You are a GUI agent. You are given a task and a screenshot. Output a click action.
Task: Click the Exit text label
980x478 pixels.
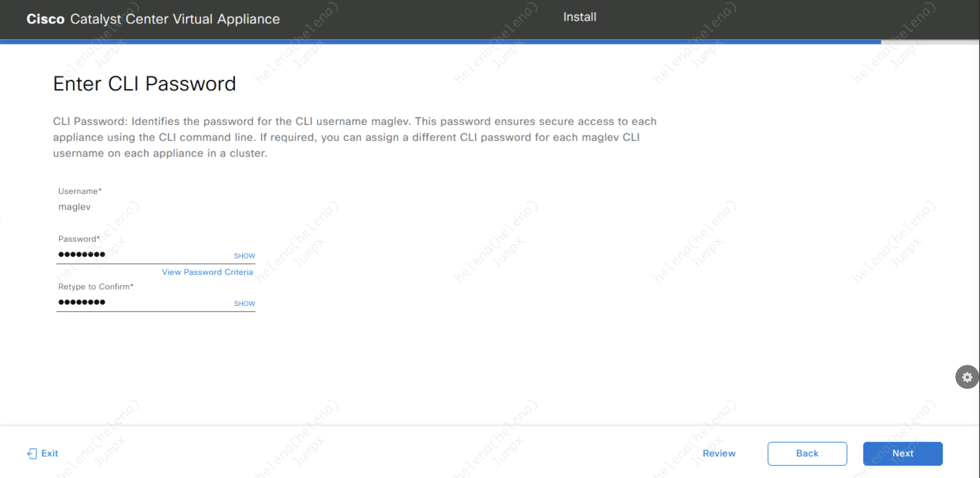point(49,453)
